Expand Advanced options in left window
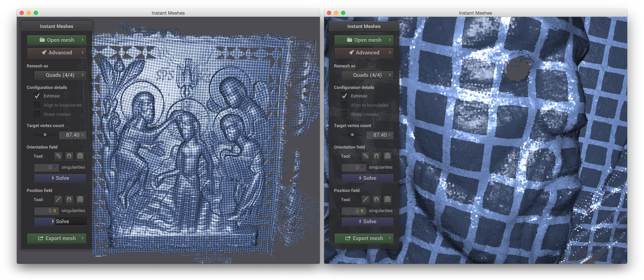The height and width of the screenshot is (280, 644). click(57, 52)
